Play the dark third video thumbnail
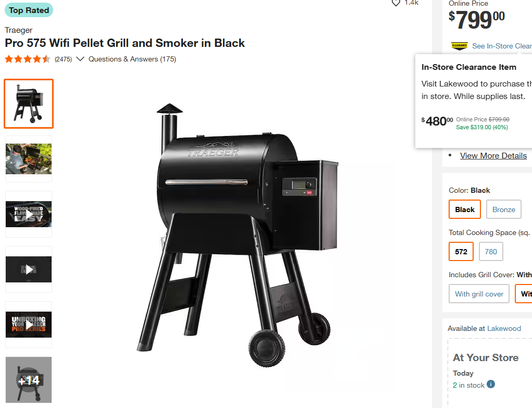This screenshot has height=408, width=532. 29,269
